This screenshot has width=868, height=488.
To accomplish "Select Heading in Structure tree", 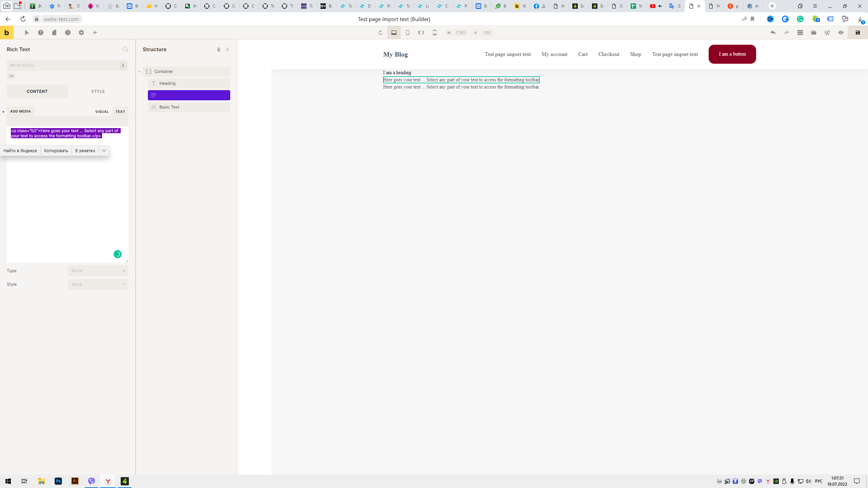I will tap(189, 83).
